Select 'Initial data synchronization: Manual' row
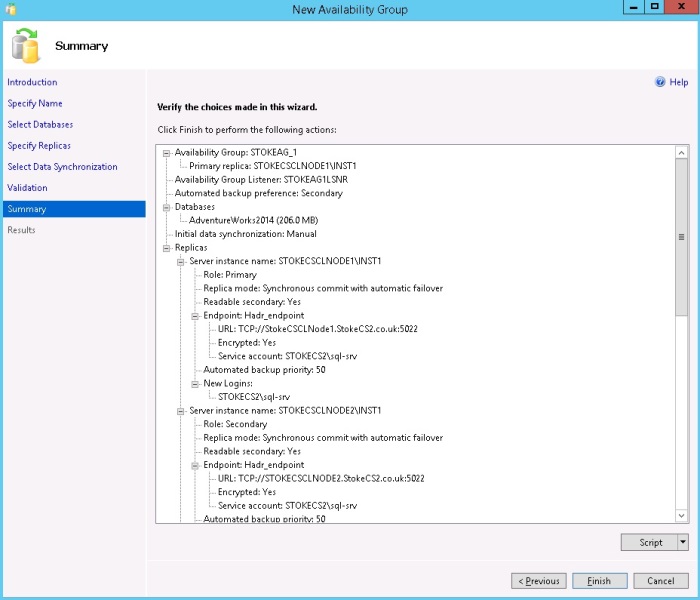Viewport: 700px width, 600px height. [x=246, y=234]
